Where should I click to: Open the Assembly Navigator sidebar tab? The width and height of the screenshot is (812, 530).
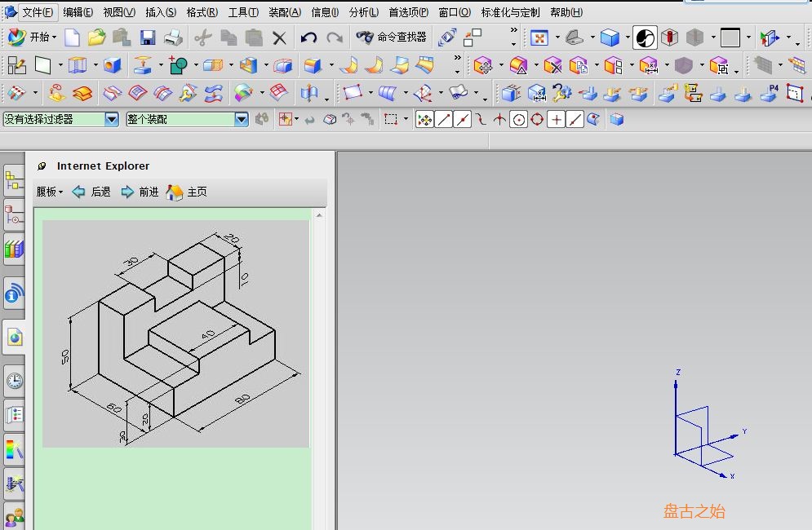tap(14, 182)
